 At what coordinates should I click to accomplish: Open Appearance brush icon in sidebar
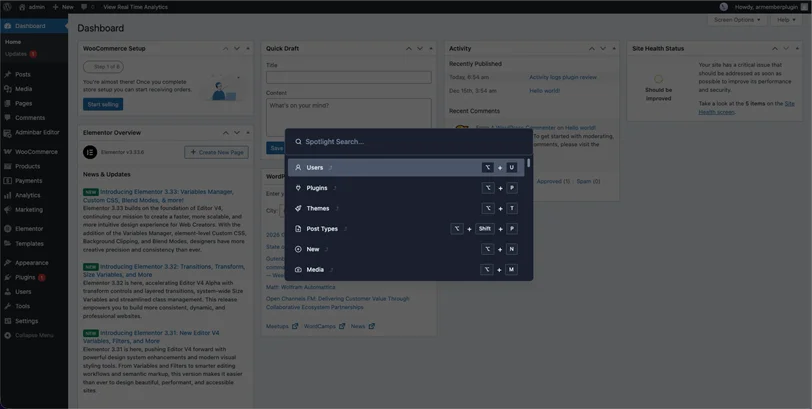pyautogui.click(x=8, y=262)
